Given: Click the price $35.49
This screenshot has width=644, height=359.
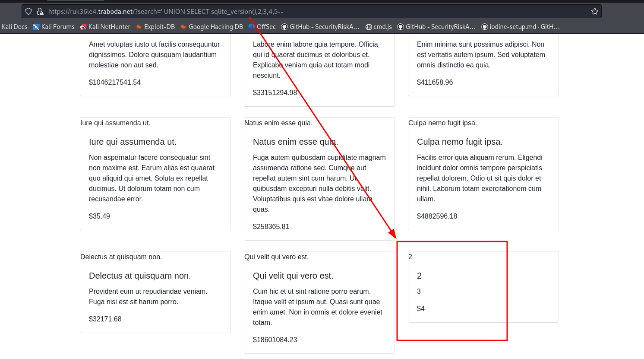Looking at the screenshot, I should click(x=99, y=216).
